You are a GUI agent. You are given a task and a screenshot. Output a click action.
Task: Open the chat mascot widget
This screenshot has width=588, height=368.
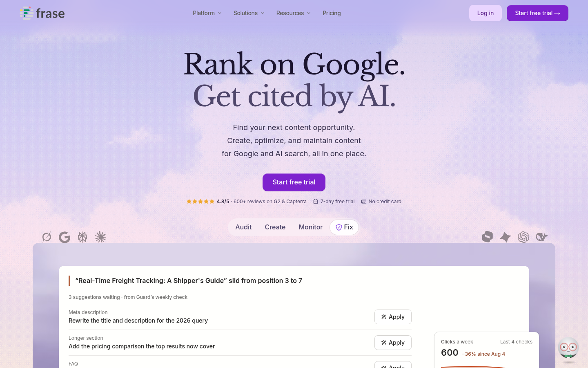(x=568, y=349)
